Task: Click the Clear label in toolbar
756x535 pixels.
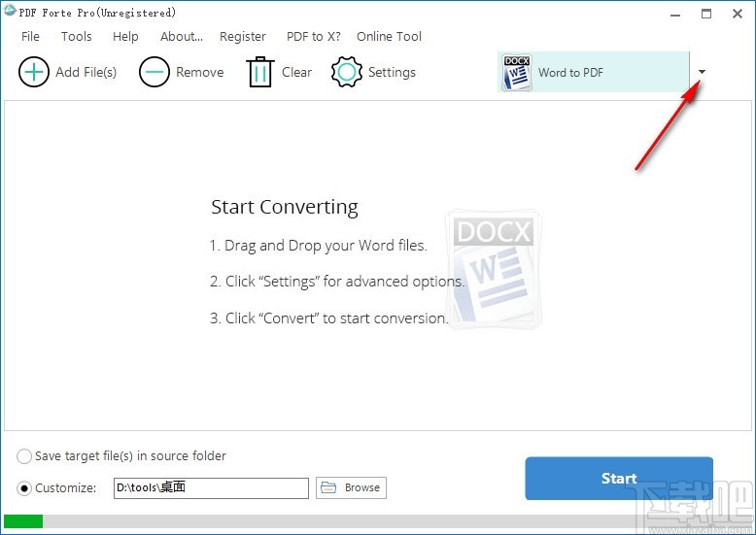Action: click(x=296, y=72)
